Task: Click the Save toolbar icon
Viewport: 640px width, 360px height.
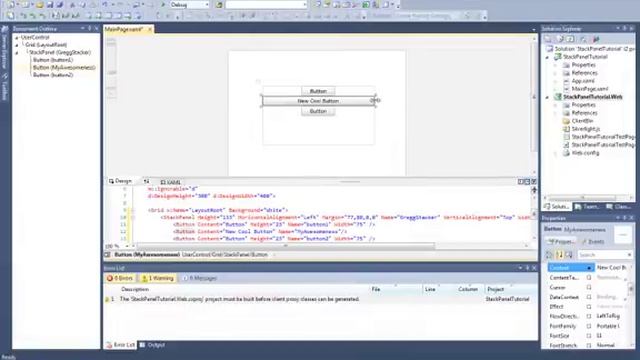Action: (x=50, y=5)
